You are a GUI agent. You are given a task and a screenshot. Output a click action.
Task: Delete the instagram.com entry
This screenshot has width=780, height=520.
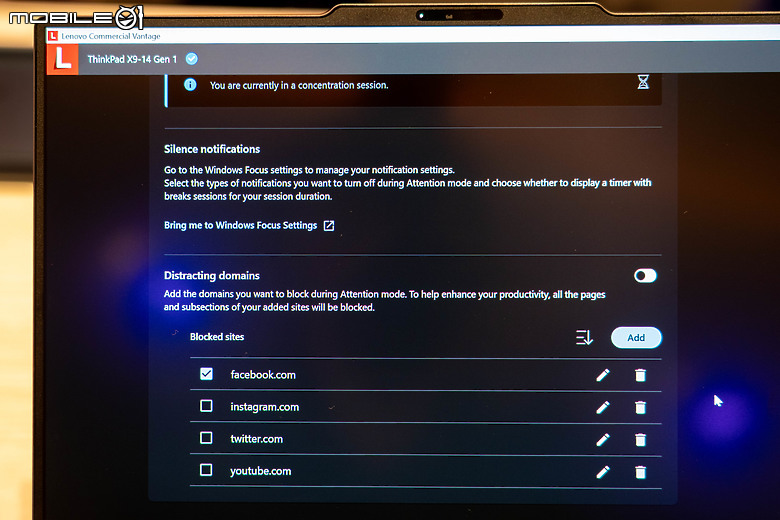click(641, 408)
